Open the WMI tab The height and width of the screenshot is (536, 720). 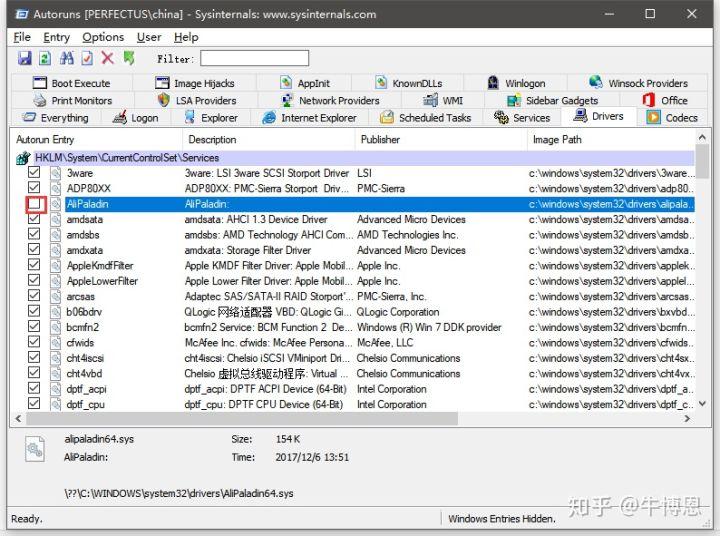point(443,101)
